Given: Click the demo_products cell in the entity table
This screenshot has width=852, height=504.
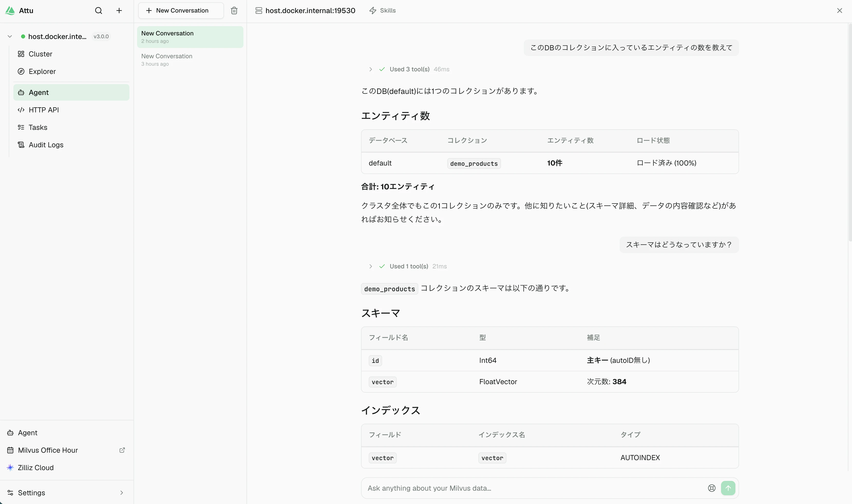Looking at the screenshot, I should (474, 163).
